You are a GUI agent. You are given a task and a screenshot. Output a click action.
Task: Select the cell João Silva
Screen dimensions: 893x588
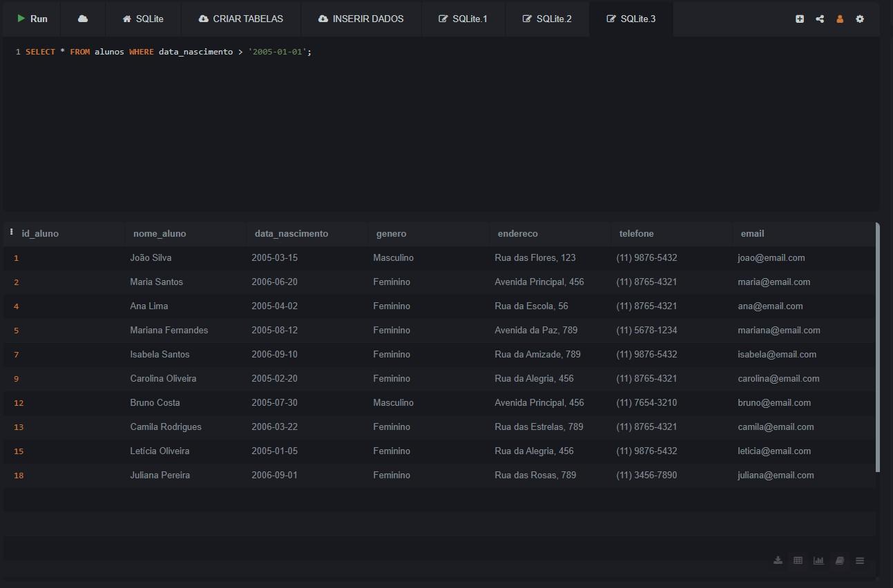pyautogui.click(x=151, y=257)
